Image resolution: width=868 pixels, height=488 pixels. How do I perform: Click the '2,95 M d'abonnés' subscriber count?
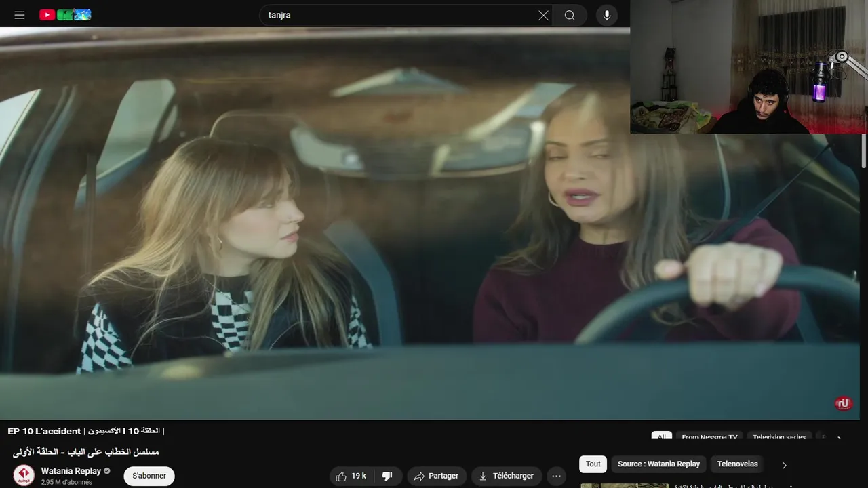coord(66,482)
